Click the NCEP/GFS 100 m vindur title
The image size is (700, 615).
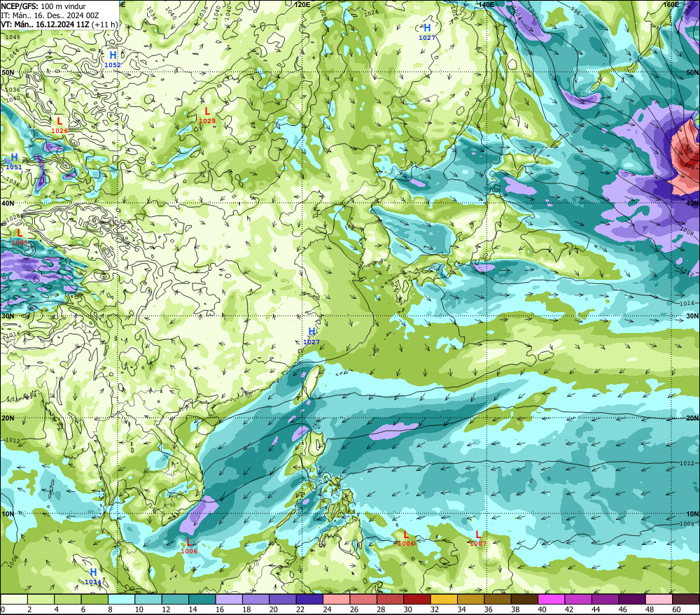(43, 6)
